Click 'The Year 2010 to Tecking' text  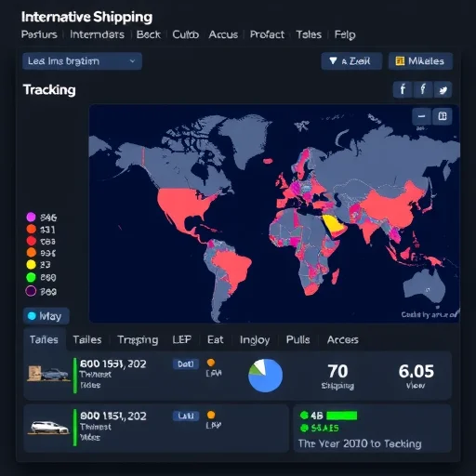(x=360, y=443)
